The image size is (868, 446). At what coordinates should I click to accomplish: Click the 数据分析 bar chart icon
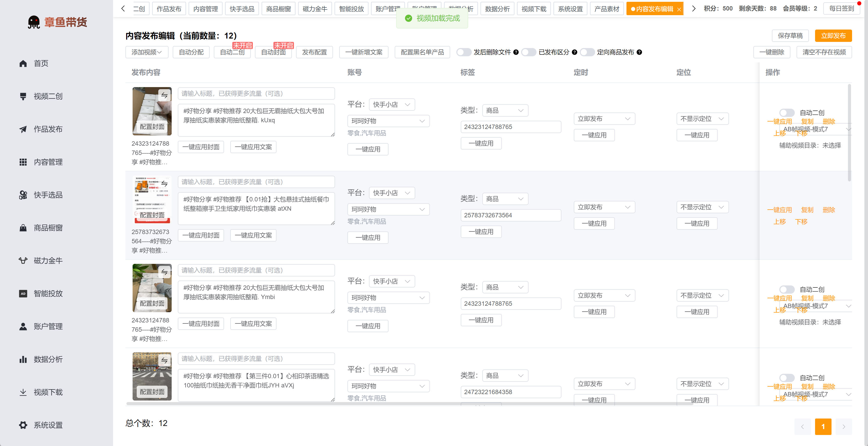[x=23, y=359]
